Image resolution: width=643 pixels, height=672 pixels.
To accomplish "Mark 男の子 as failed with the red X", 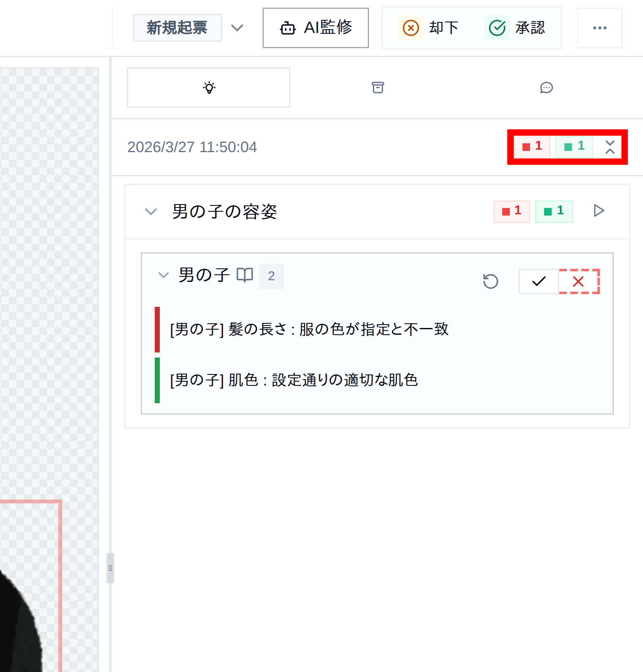I will [579, 281].
